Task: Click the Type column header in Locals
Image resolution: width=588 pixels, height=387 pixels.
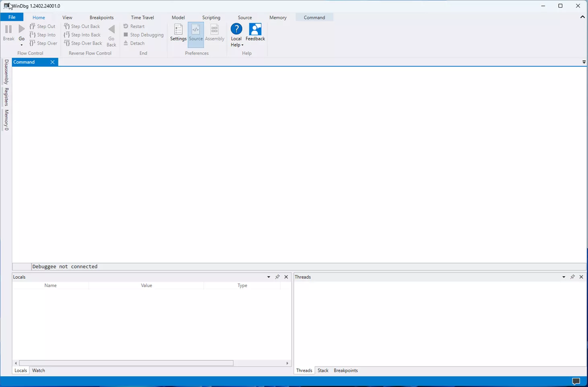Action: pos(242,285)
